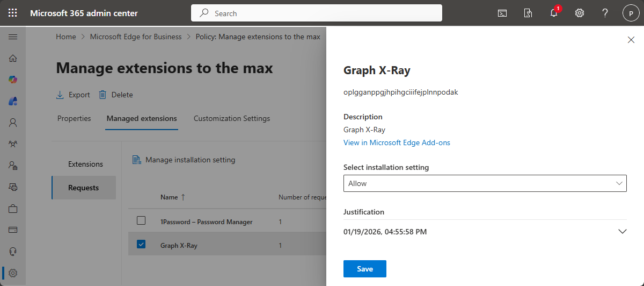Check the 1Password – Password Manager checkbox
The image size is (644, 286).
[141, 220]
